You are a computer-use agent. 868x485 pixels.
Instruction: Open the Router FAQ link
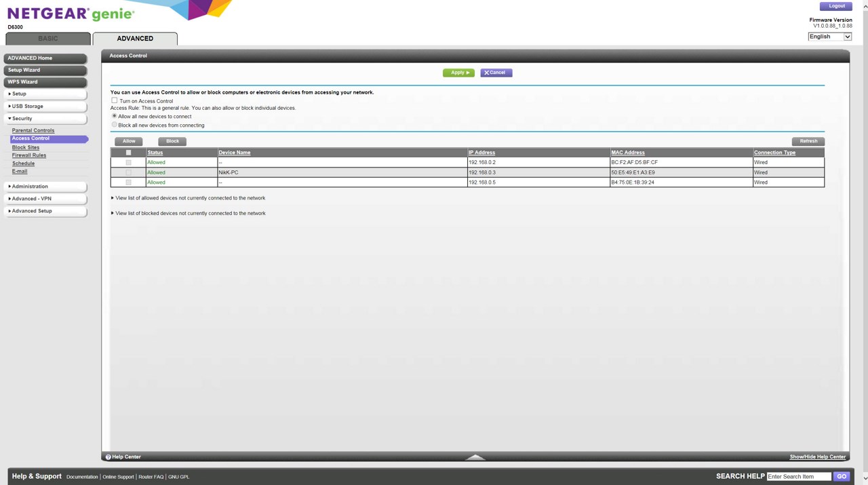tap(151, 477)
